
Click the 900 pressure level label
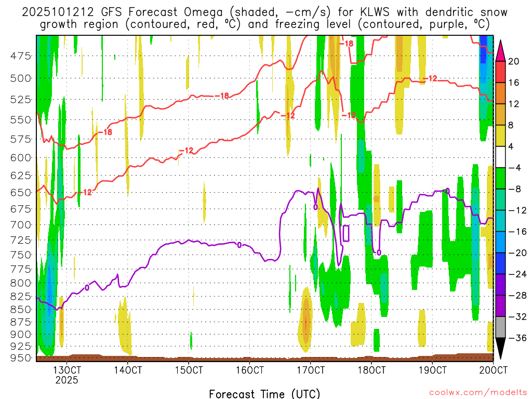[x=21, y=334]
